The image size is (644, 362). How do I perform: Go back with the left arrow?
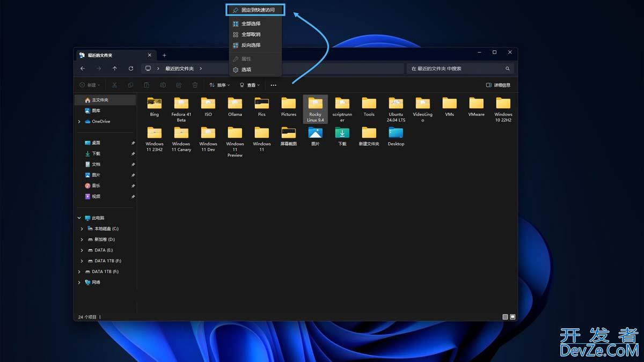[x=83, y=69]
